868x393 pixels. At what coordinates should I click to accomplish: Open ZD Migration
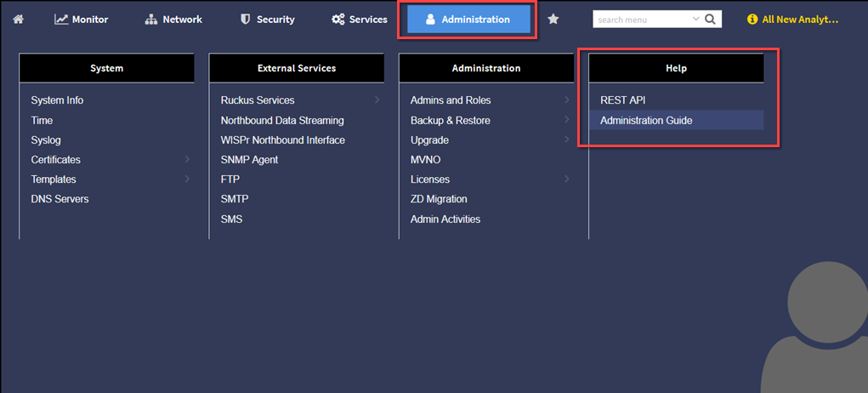point(439,199)
